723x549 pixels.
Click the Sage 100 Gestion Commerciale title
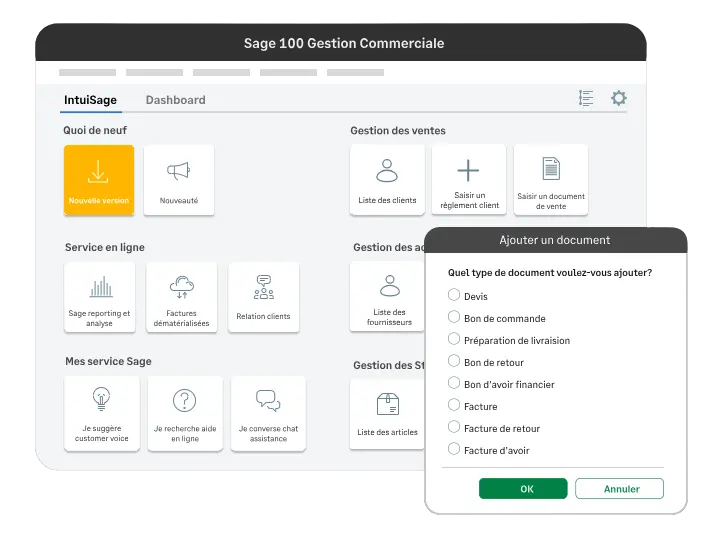pyautogui.click(x=344, y=43)
